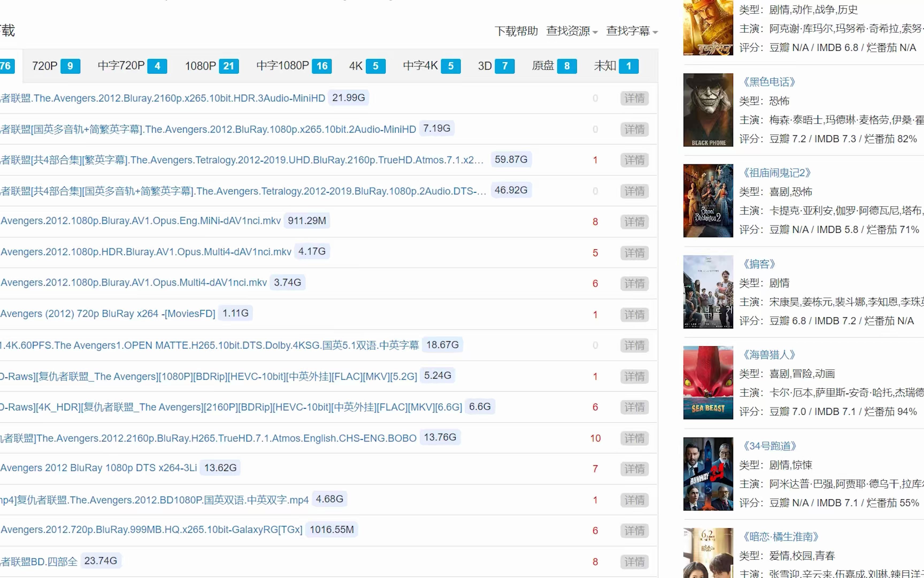The image size is (924, 578).
Task: Open the 下载帮助 link
Action: (516, 31)
